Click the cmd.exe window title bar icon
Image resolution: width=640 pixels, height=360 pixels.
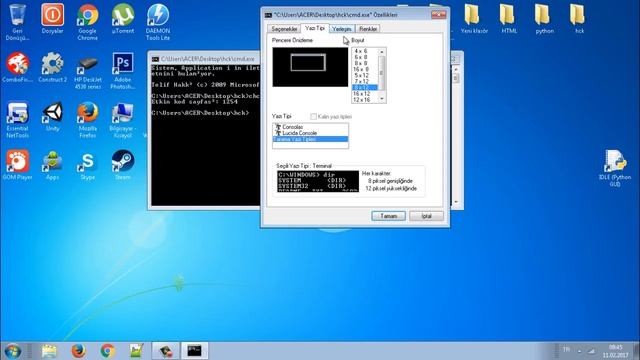(x=155, y=59)
